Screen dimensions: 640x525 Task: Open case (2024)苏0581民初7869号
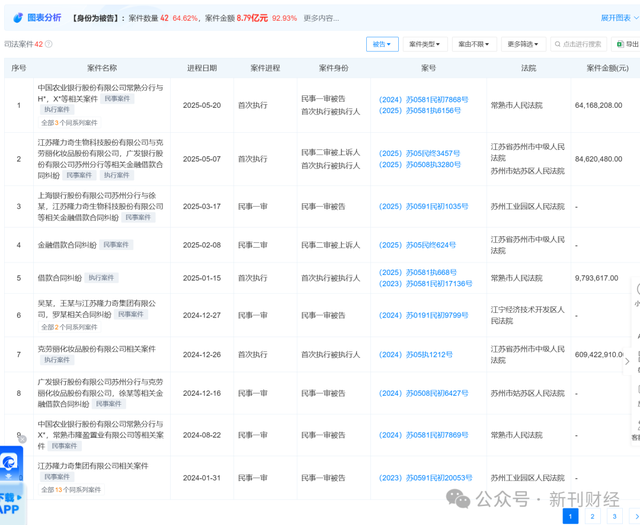click(x=423, y=435)
